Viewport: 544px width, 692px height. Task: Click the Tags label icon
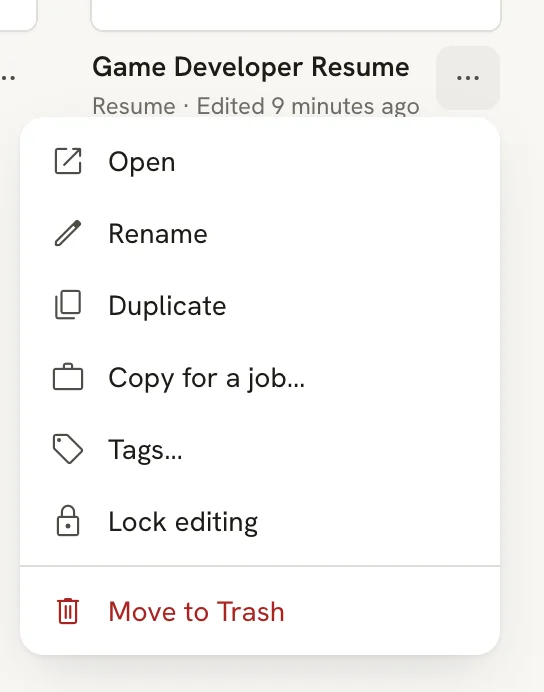click(68, 449)
